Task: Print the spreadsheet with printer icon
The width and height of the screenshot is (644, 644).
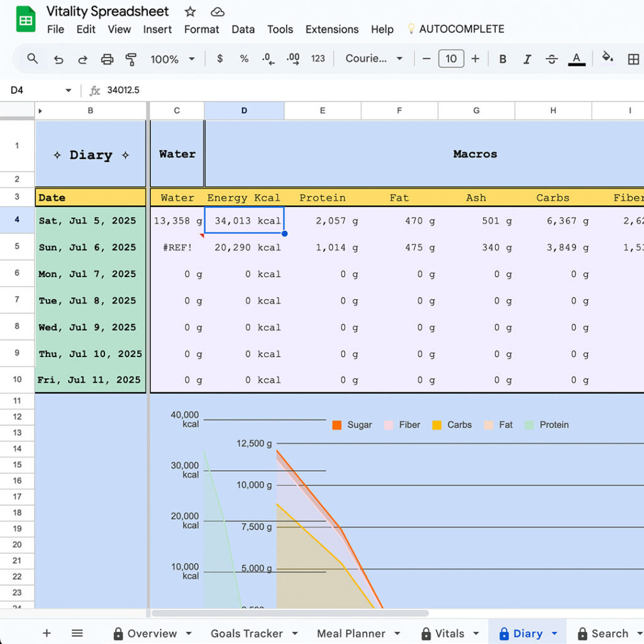Action: pyautogui.click(x=107, y=59)
